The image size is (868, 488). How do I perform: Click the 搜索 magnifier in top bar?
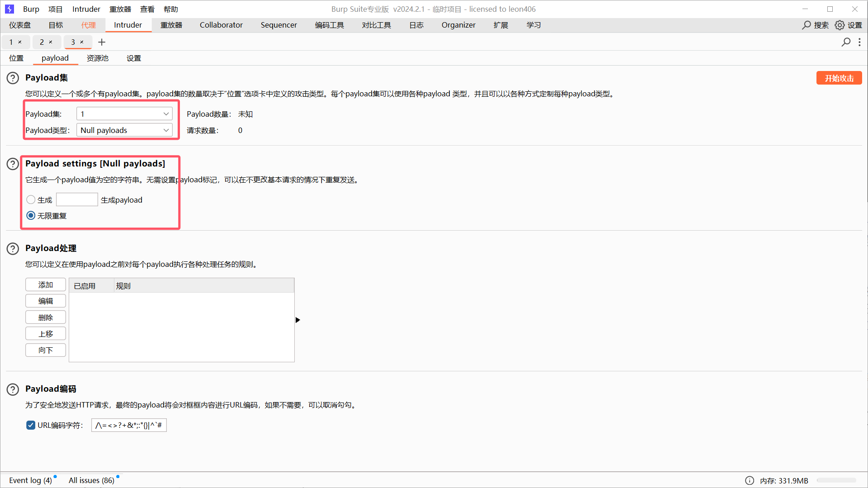[807, 25]
